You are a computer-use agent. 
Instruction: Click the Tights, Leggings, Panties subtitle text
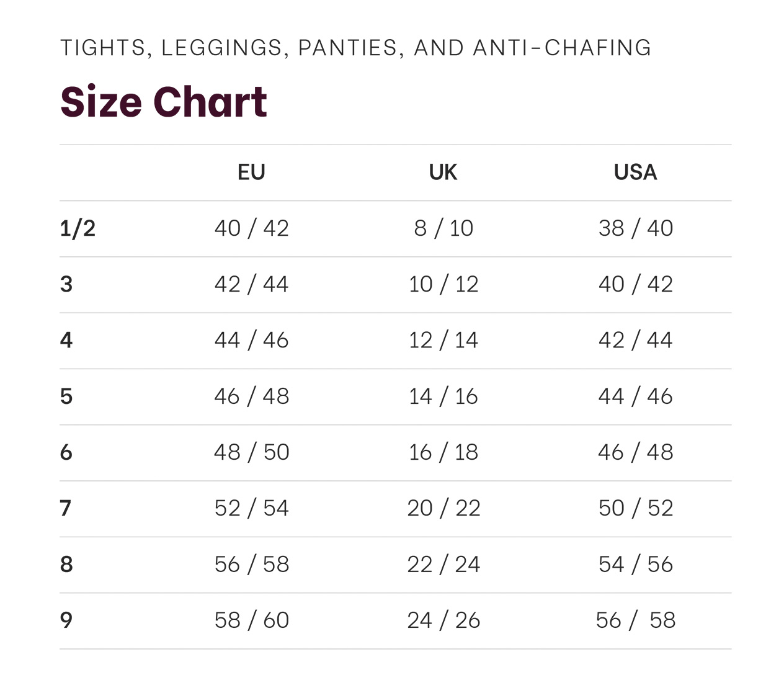(355, 48)
